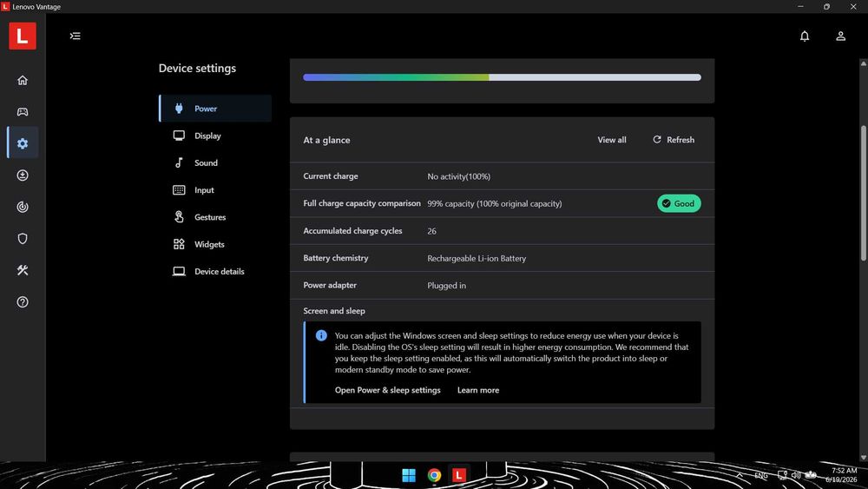Click the 'At a glance' heading
This screenshot has width=868, height=489.
pyautogui.click(x=326, y=140)
